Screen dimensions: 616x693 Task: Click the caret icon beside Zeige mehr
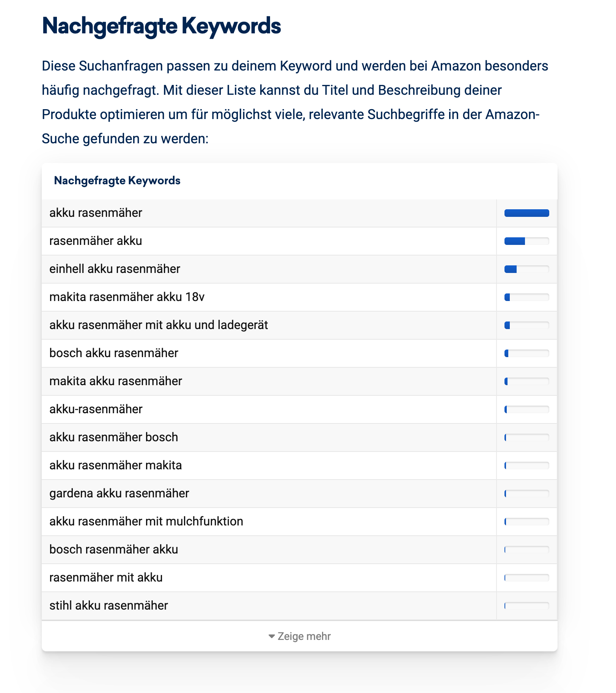(x=272, y=636)
